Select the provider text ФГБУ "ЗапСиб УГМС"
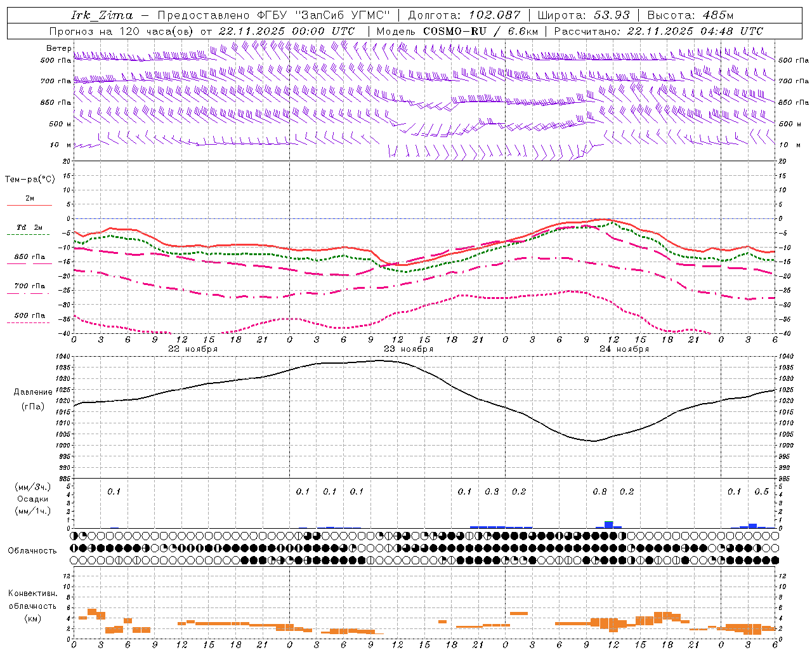Image resolution: width=812 pixels, height=650 pixels. (x=324, y=15)
